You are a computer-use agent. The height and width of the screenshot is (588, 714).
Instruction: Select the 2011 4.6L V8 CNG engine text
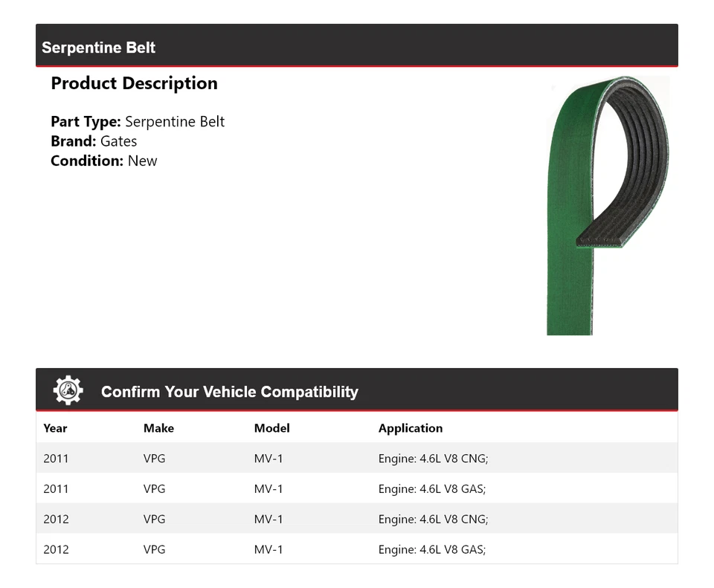point(433,459)
